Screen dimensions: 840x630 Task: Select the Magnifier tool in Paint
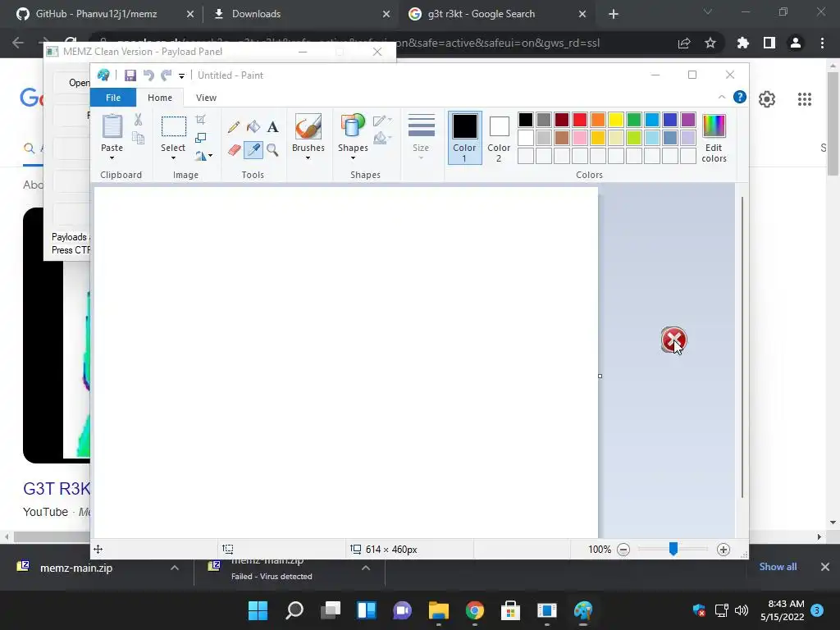click(x=272, y=150)
